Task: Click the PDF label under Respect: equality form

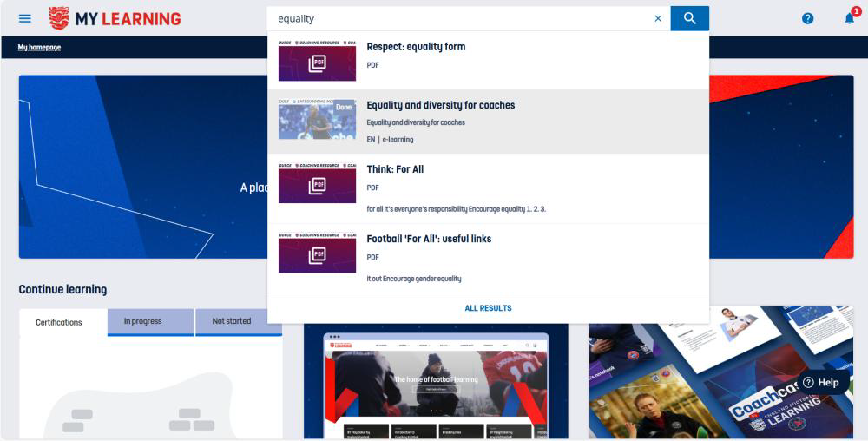Action: (x=372, y=65)
